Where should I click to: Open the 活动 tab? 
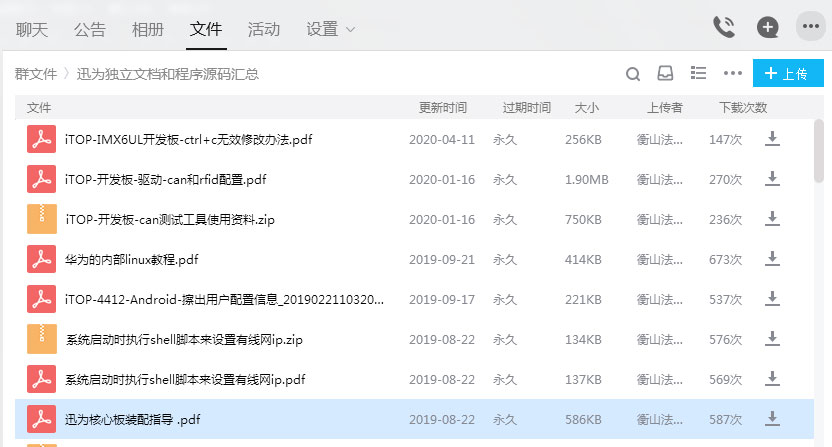coord(264,29)
